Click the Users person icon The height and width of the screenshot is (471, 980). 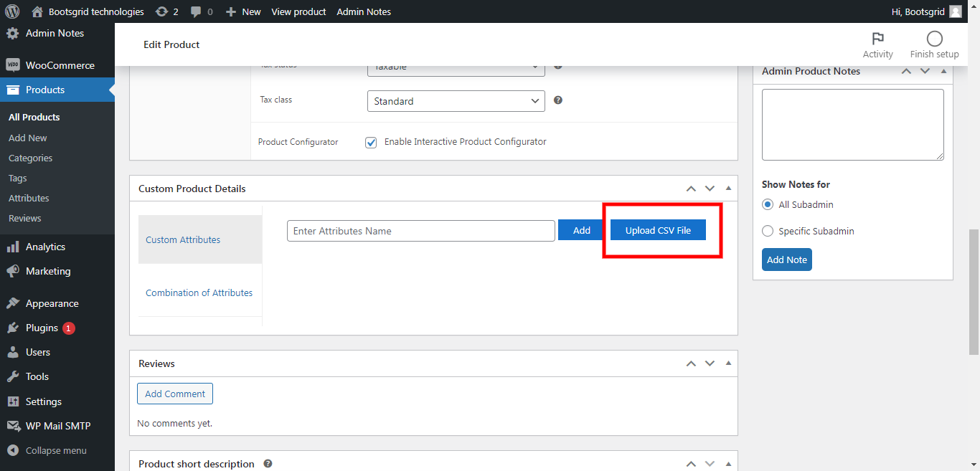point(13,352)
